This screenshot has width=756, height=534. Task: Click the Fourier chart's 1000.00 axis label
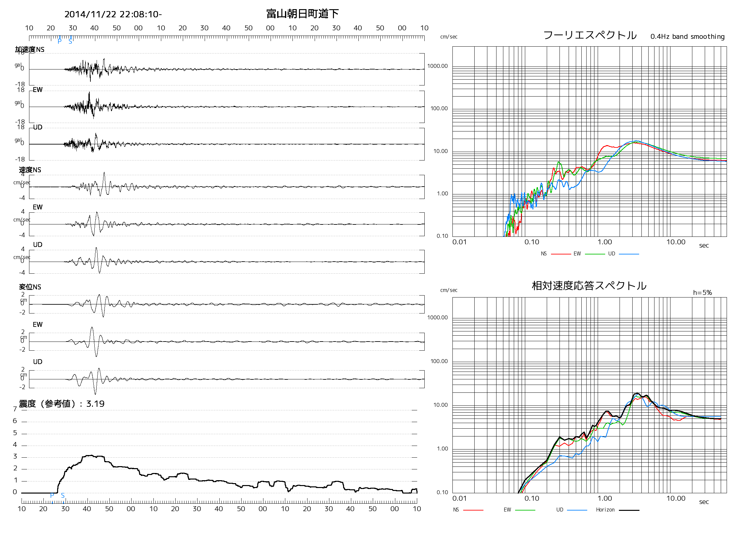(x=437, y=66)
